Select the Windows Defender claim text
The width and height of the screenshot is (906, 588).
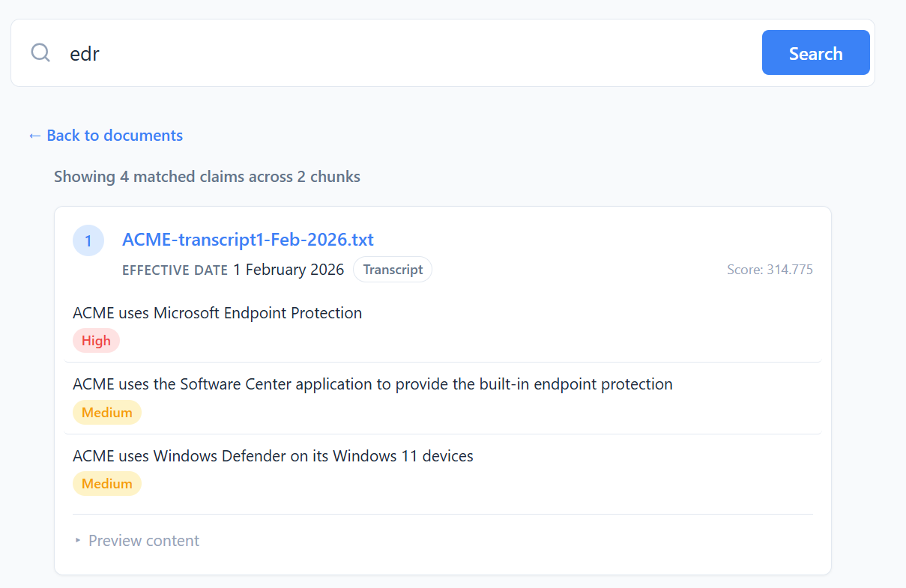click(273, 455)
